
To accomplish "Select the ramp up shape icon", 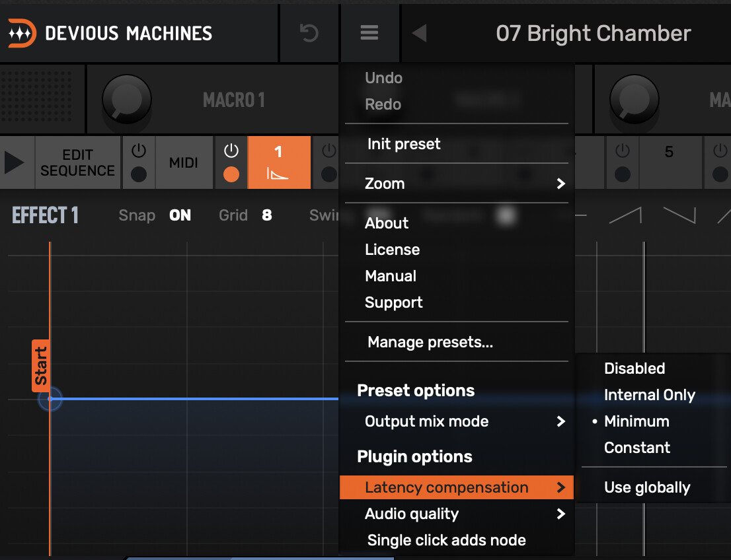I will pyautogui.click(x=625, y=215).
